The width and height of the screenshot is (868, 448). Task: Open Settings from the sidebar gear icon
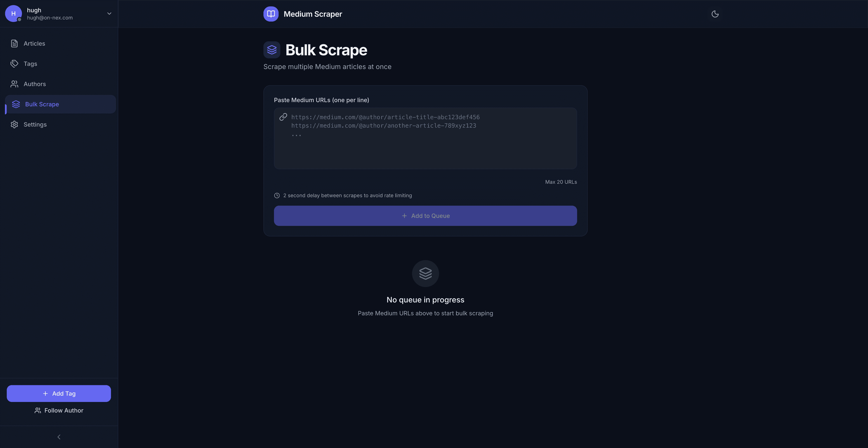14,124
